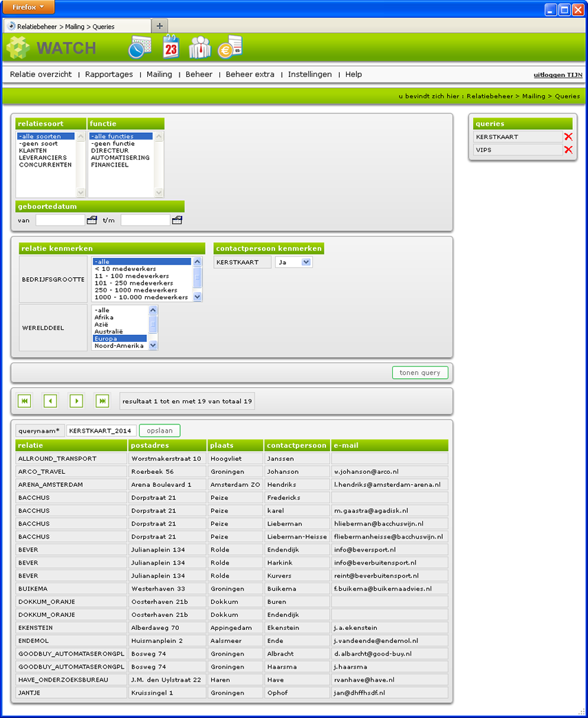The image size is (588, 718).
Task: Go to next results page
Action: coord(76,401)
